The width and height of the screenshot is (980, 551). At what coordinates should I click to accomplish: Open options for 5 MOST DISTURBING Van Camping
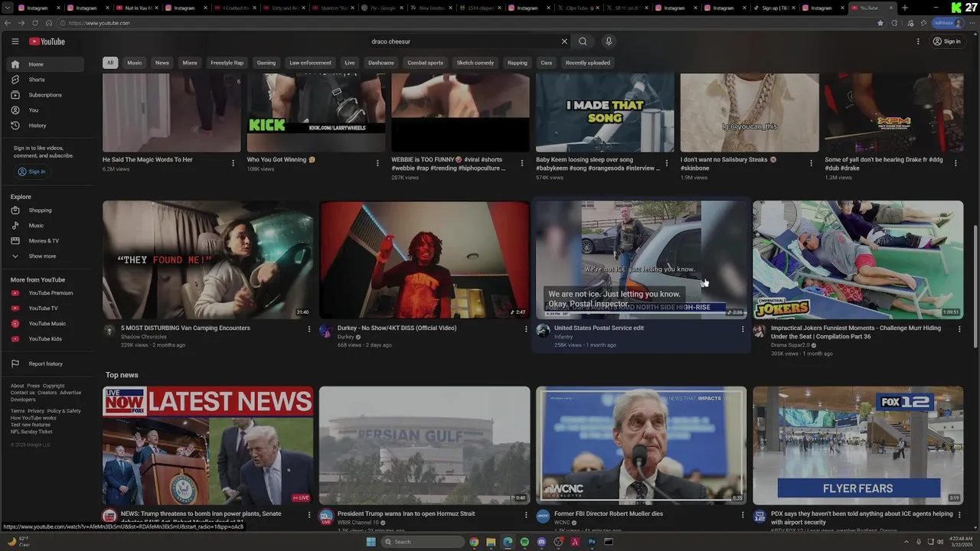(x=309, y=329)
